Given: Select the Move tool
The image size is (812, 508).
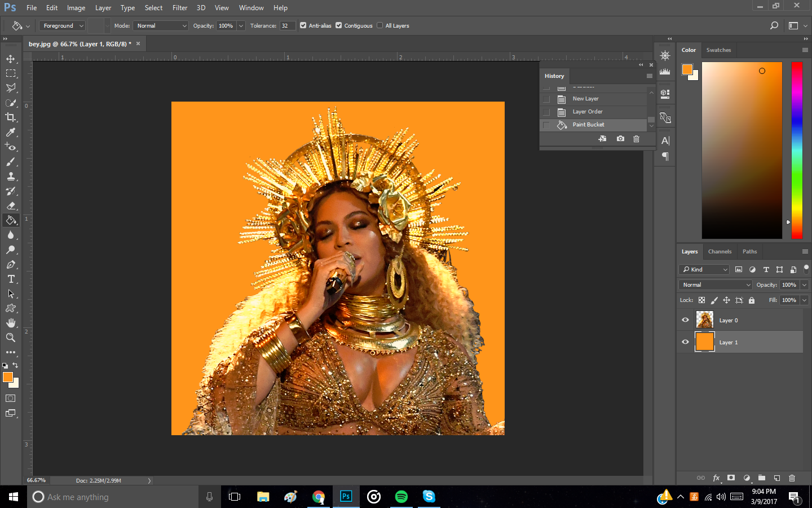Looking at the screenshot, I should [11, 59].
